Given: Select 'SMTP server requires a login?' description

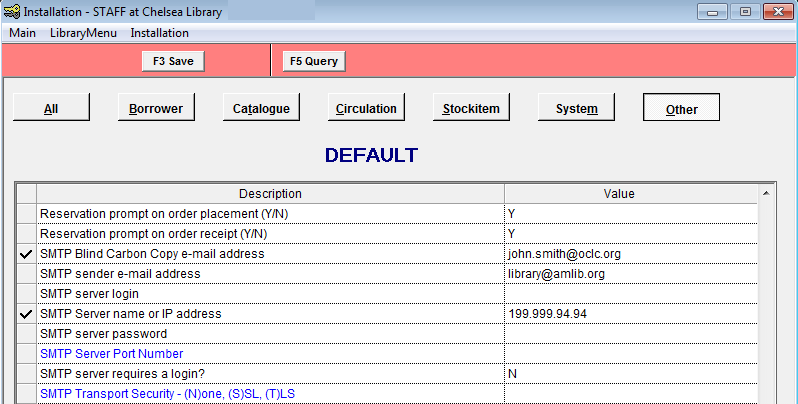Looking at the screenshot, I should click(x=270, y=374).
